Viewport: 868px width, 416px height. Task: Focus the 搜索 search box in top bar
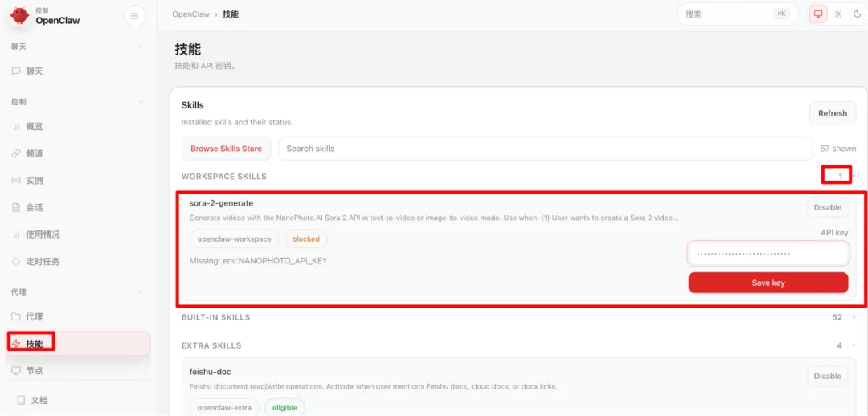(737, 14)
